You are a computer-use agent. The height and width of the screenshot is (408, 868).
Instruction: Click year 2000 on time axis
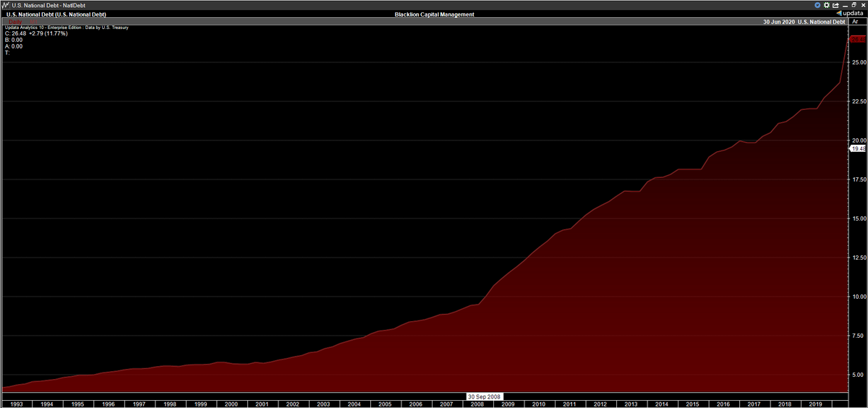tap(231, 404)
